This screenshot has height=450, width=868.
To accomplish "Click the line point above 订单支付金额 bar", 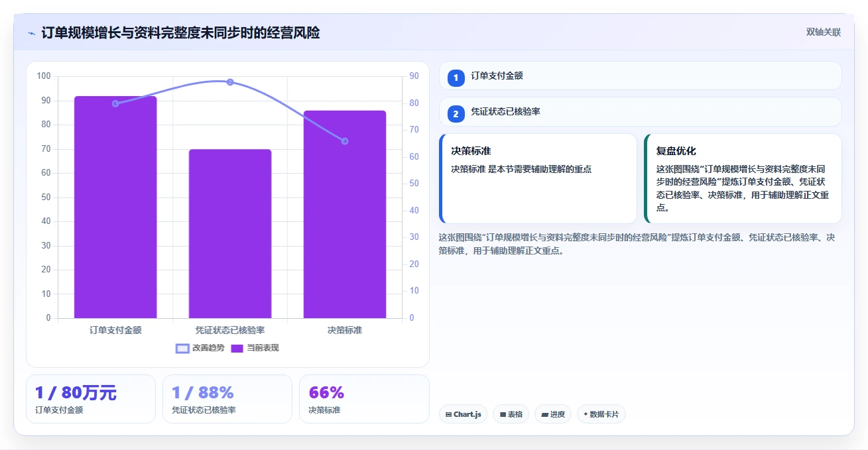I will coord(115,103).
